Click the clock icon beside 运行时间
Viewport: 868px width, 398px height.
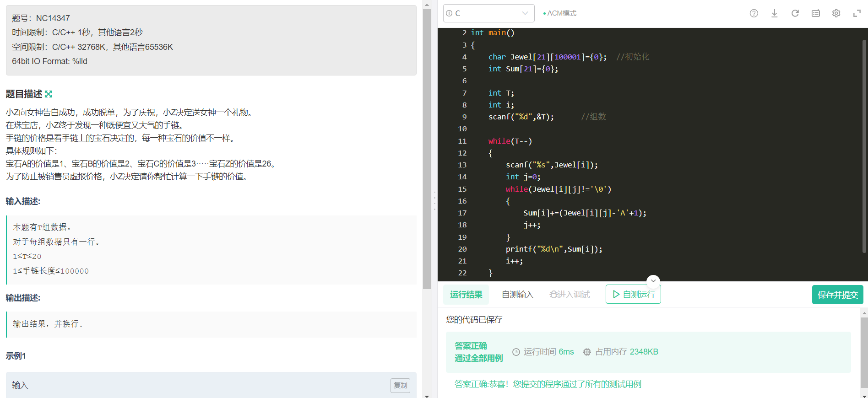pos(516,352)
